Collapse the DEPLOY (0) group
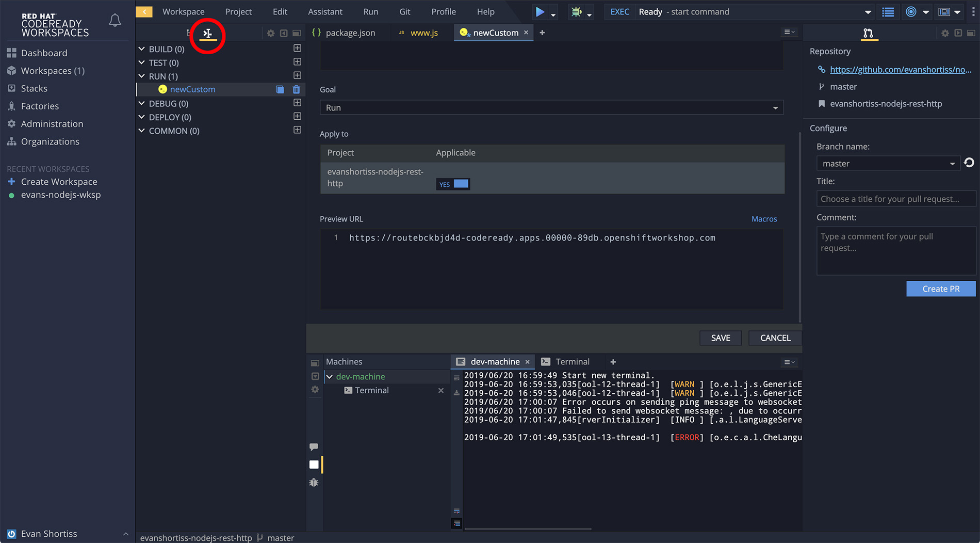The image size is (980, 543). [x=142, y=117]
